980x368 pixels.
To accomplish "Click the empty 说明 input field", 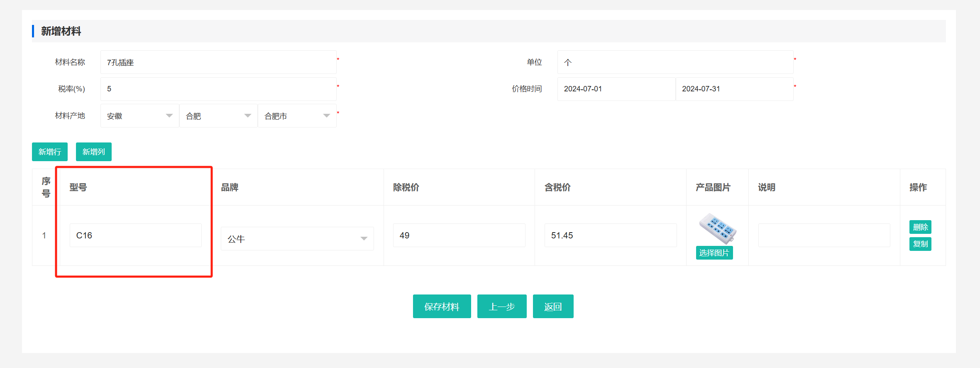I will 824,236.
